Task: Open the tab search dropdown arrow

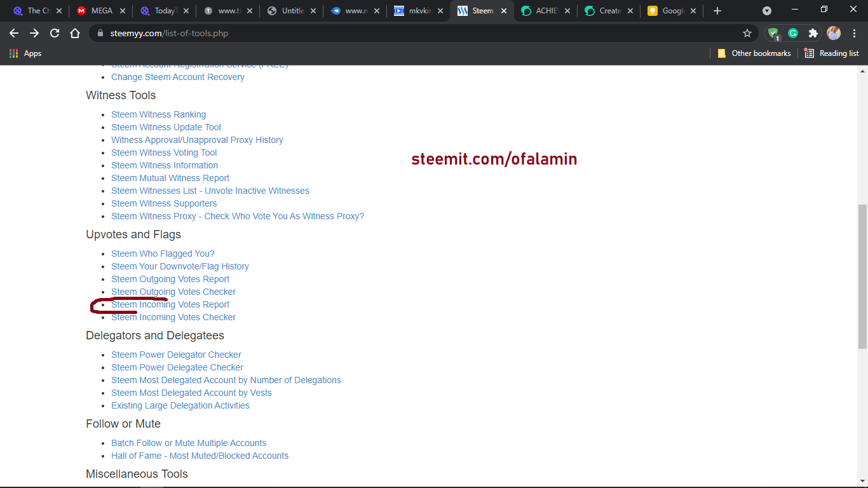Action: 767,11
